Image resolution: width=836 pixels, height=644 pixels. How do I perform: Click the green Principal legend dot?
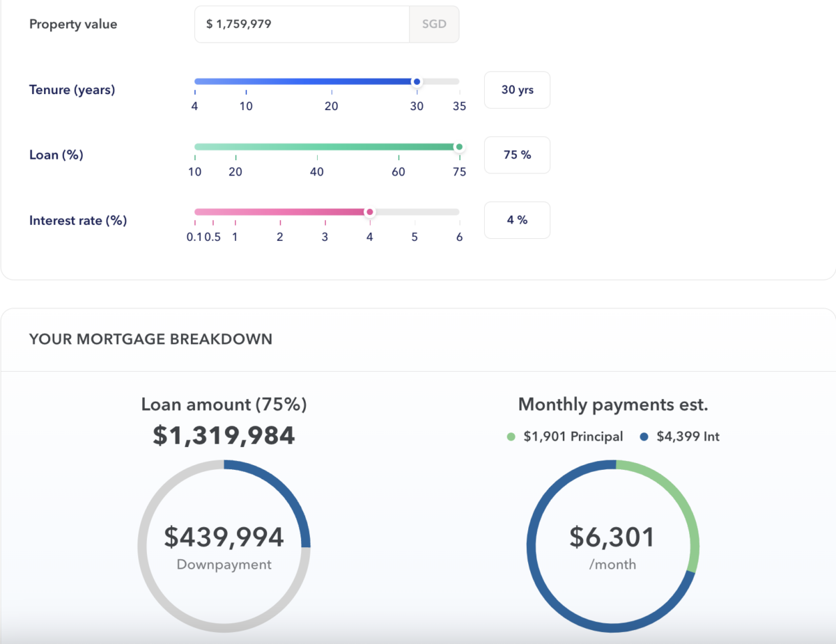511,437
